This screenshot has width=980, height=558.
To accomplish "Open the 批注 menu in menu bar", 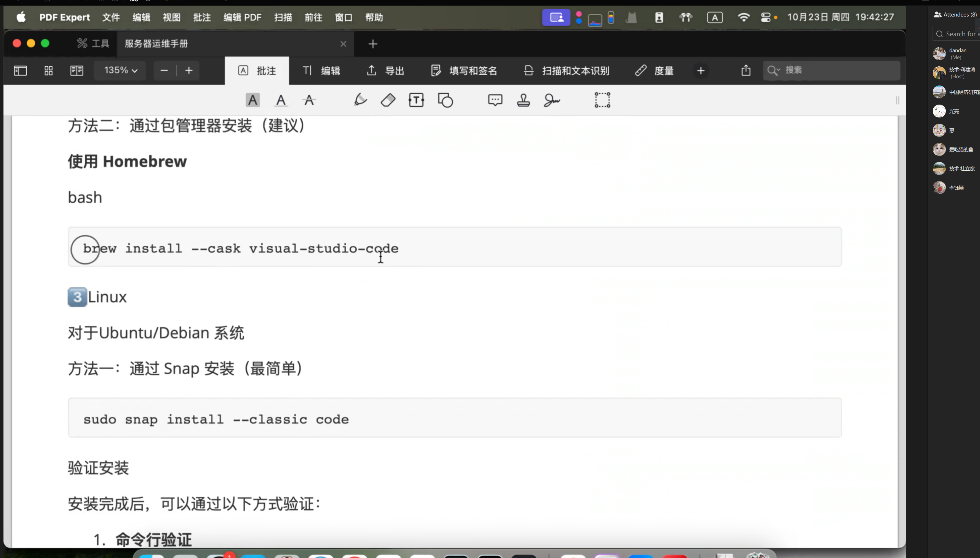I will (x=202, y=18).
